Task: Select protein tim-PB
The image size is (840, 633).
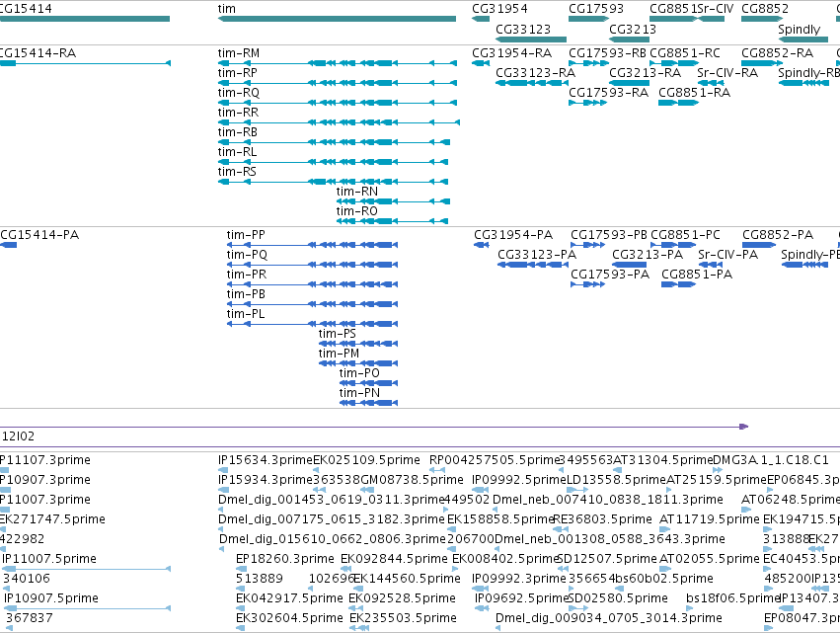Action: point(312,304)
